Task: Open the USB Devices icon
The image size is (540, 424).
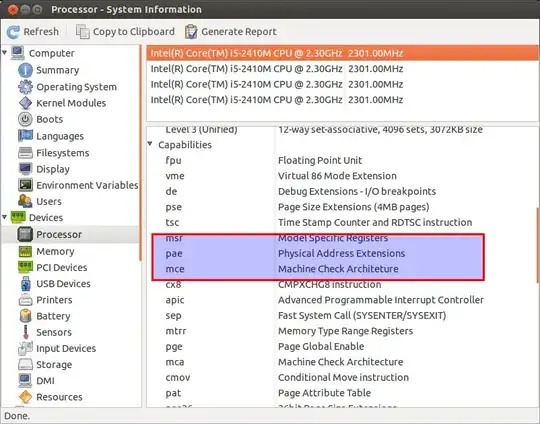Action: click(25, 283)
